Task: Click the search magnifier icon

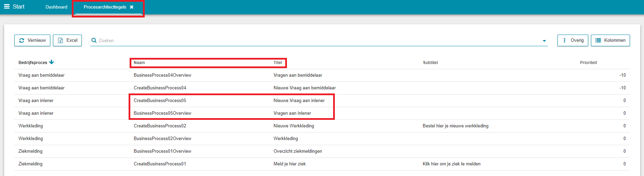Action: [x=94, y=40]
